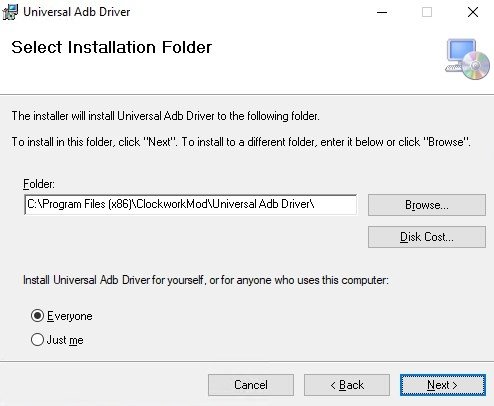Click the install for yourself prompt text
Screen dimensions: 494x406
[x=206, y=280]
